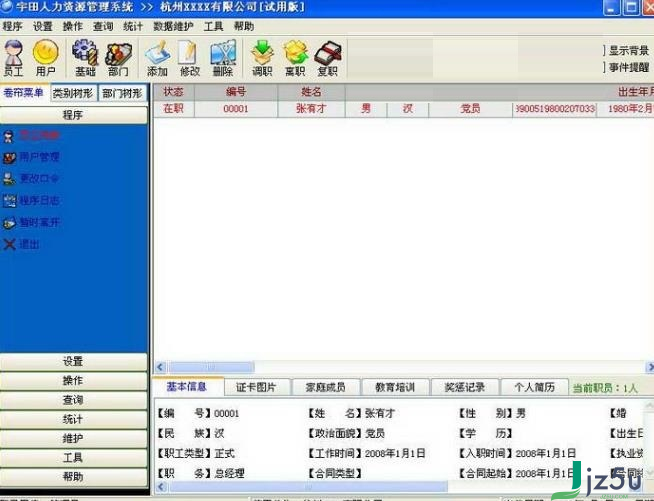Viewport: 654px width, 501px height.
Task: Select 暂时离开 in the sidebar
Action: click(x=32, y=222)
